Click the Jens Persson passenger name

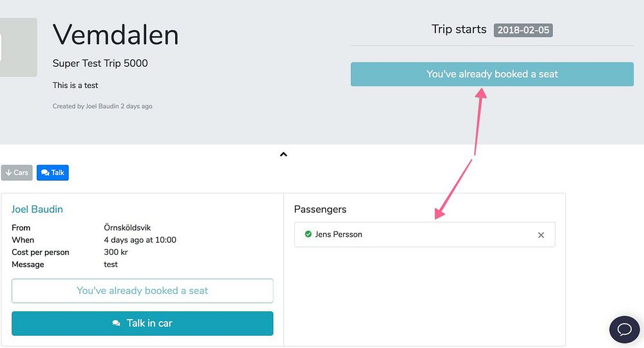click(339, 234)
